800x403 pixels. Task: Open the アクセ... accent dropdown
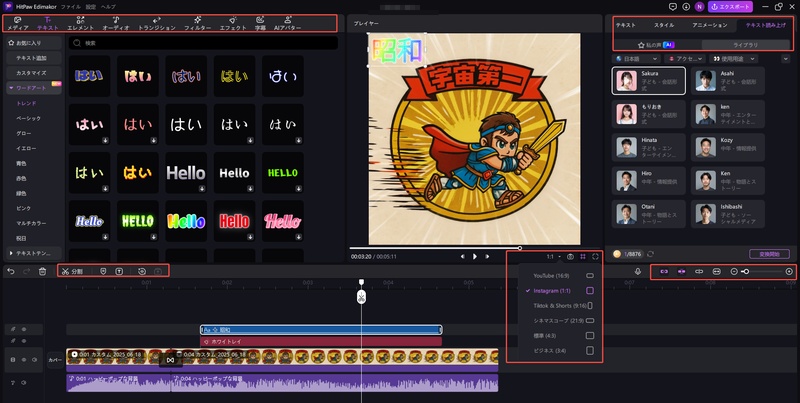click(687, 59)
